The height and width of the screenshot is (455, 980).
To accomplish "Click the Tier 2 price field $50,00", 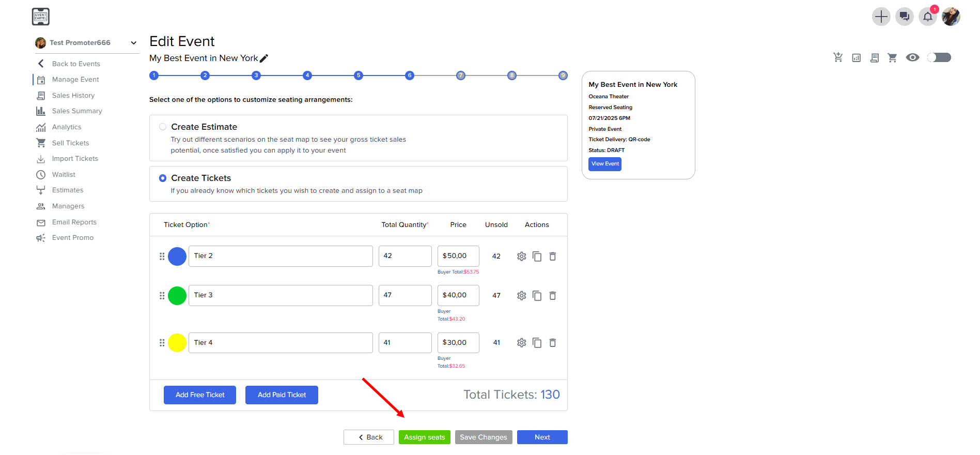I will [x=458, y=256].
